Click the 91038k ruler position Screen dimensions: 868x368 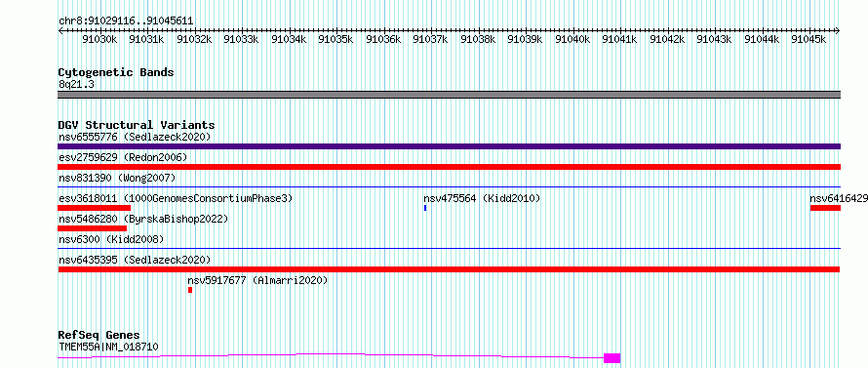(478, 39)
